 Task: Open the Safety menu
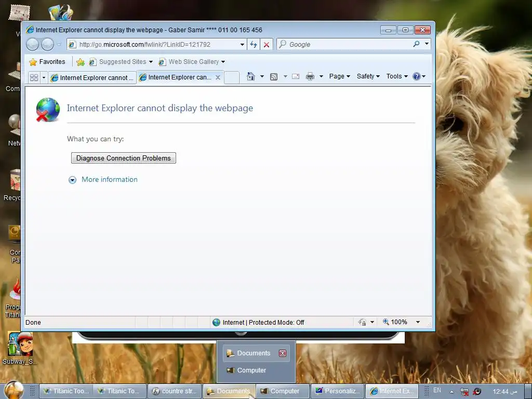(x=368, y=76)
